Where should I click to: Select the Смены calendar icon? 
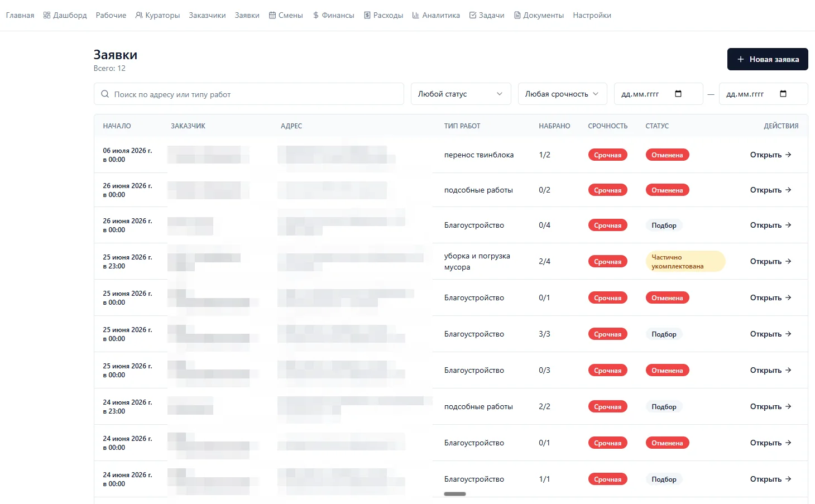point(272,15)
